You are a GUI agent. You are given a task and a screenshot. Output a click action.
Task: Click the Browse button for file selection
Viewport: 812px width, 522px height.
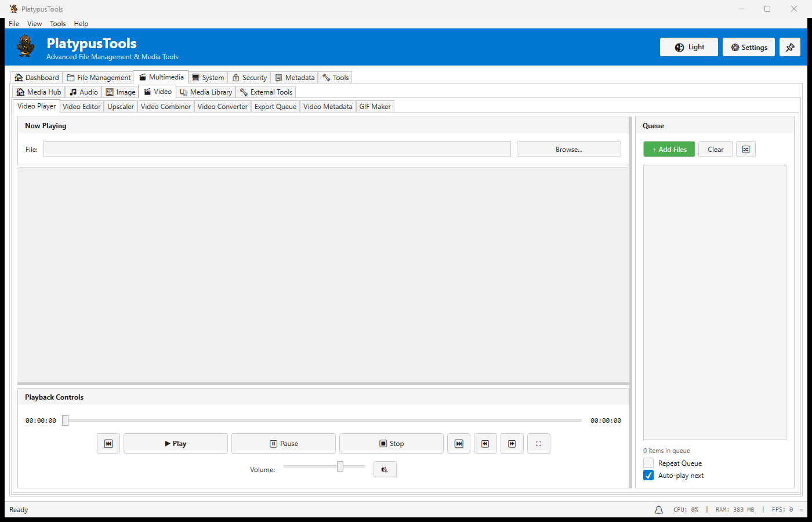[568, 149]
